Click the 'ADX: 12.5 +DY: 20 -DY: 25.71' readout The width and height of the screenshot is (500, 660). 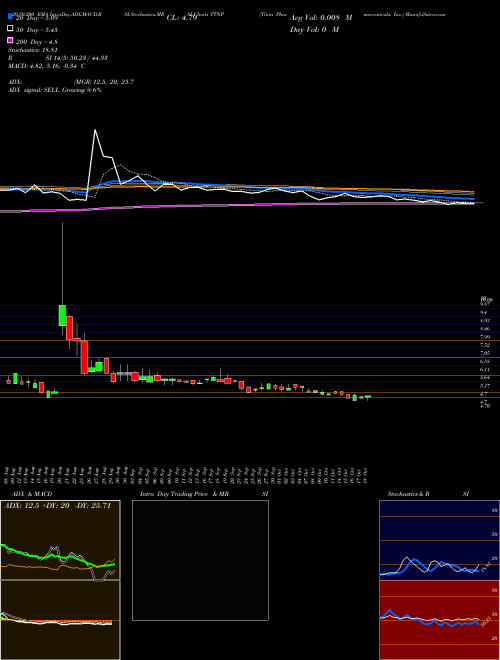coord(57,506)
